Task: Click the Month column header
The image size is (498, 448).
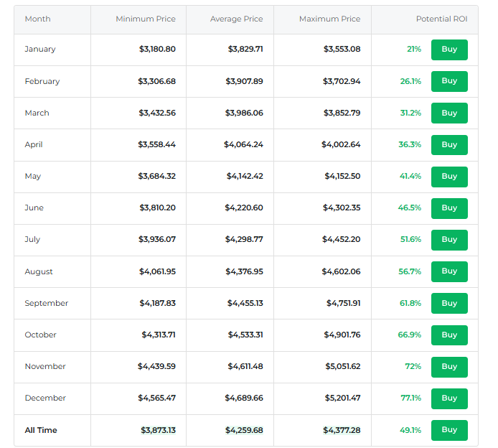Action: click(x=37, y=19)
